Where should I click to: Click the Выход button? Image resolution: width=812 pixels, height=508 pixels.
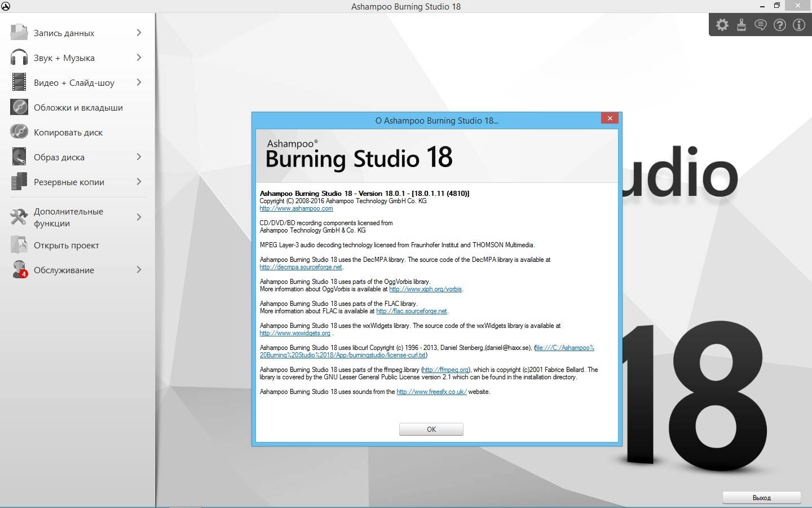[762, 497]
